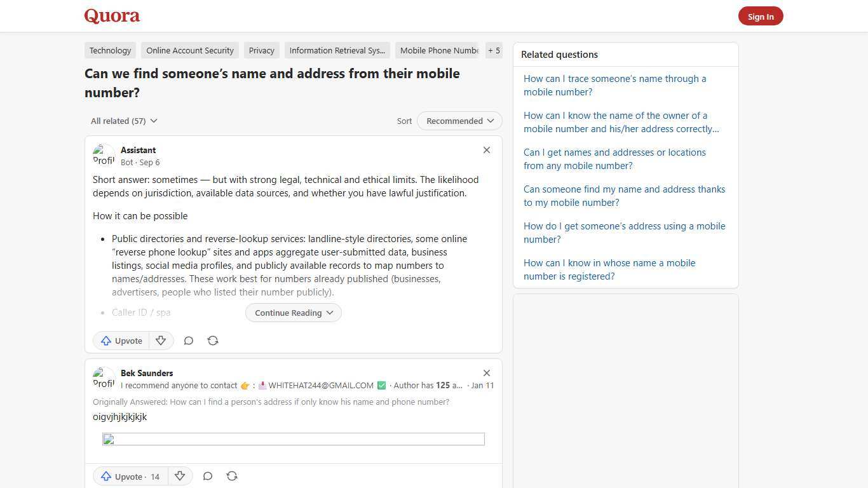Open 'How do I get someone's address' question

(624, 233)
